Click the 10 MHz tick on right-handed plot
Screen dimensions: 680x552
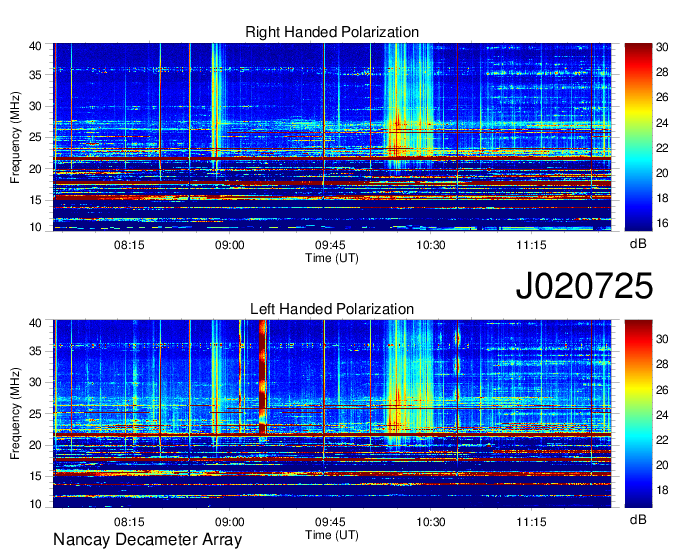(x=35, y=227)
